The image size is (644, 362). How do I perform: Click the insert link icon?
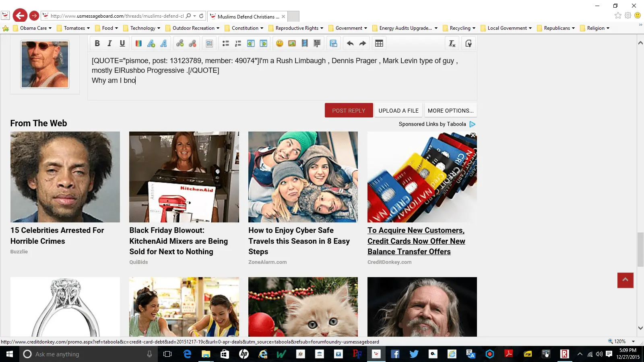pos(180,43)
